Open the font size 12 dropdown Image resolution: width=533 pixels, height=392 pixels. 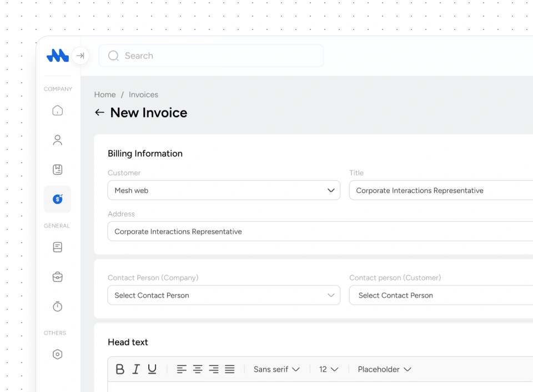point(328,369)
